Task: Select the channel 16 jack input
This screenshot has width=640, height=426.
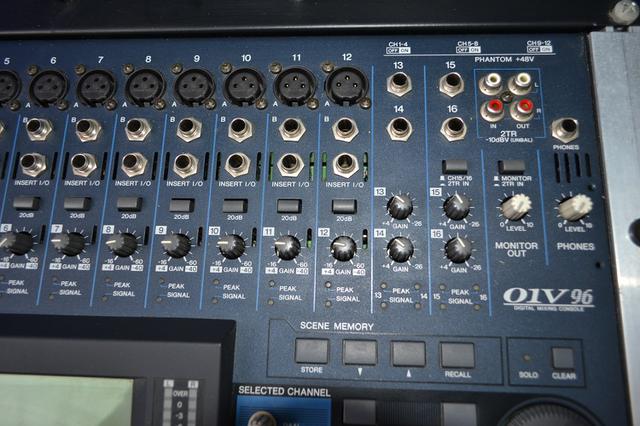Action: 453,128
